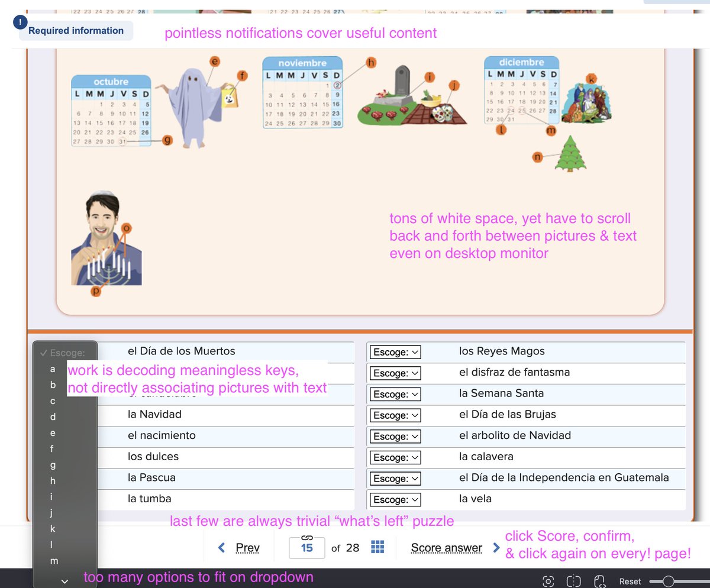Open the Escoge dropdown next to el Día de las Brujas

(x=395, y=415)
